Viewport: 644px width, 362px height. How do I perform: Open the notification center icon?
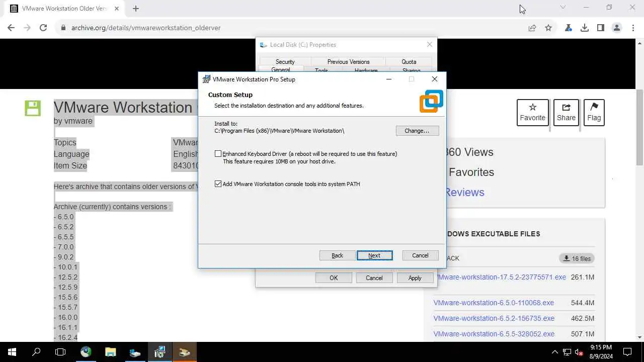627,352
